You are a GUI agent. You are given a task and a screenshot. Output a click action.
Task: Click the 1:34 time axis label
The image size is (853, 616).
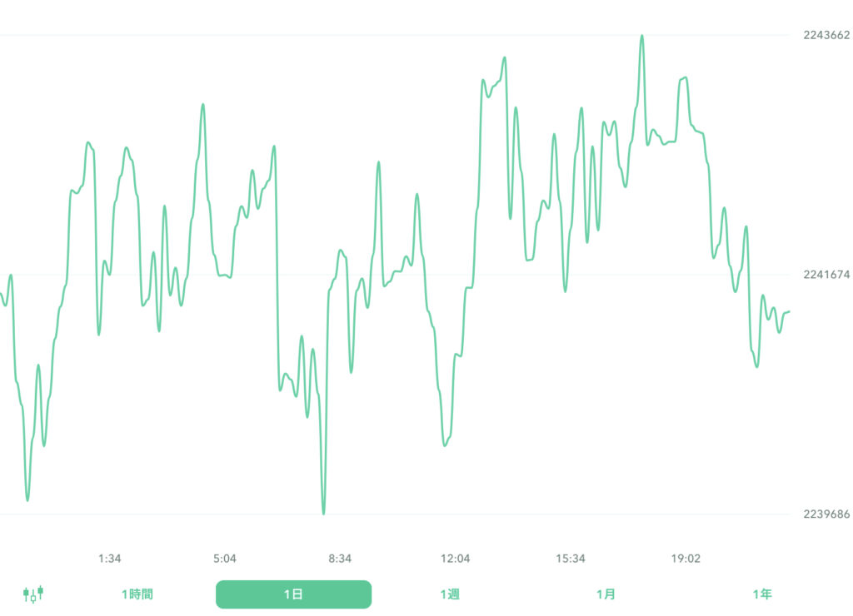tap(110, 559)
